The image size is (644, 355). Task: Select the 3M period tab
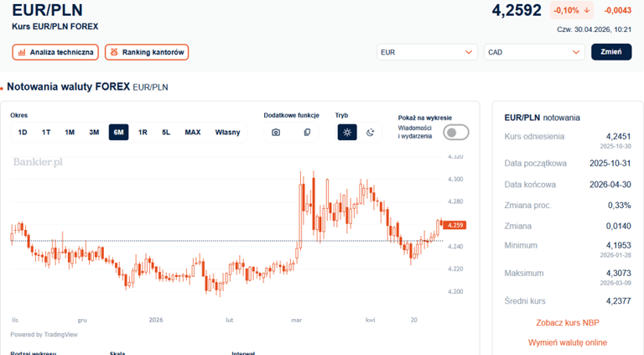[x=94, y=132]
